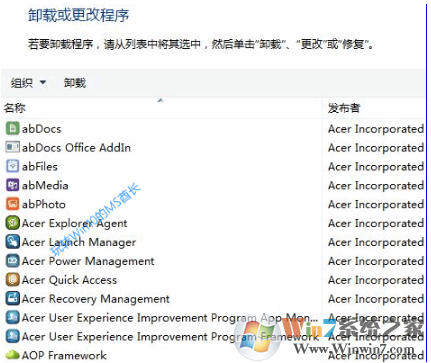Open the 组织 dropdown menu
This screenshot has width=431, height=363.
(28, 83)
